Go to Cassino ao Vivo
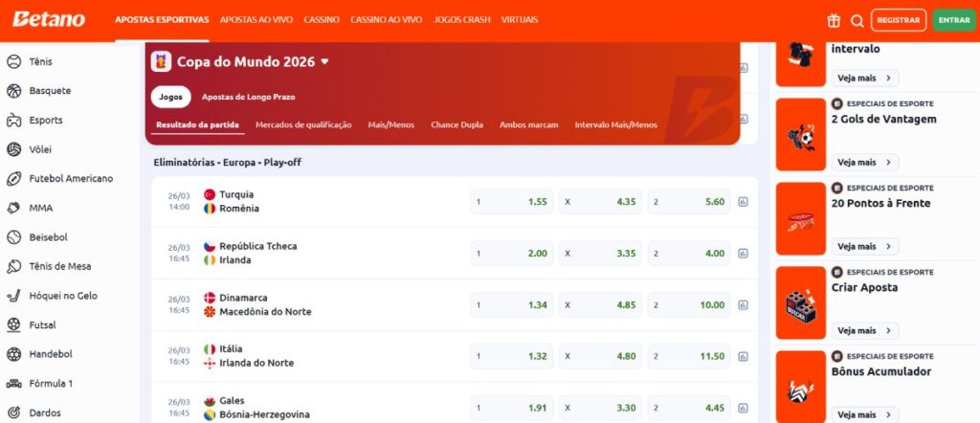 [387, 20]
